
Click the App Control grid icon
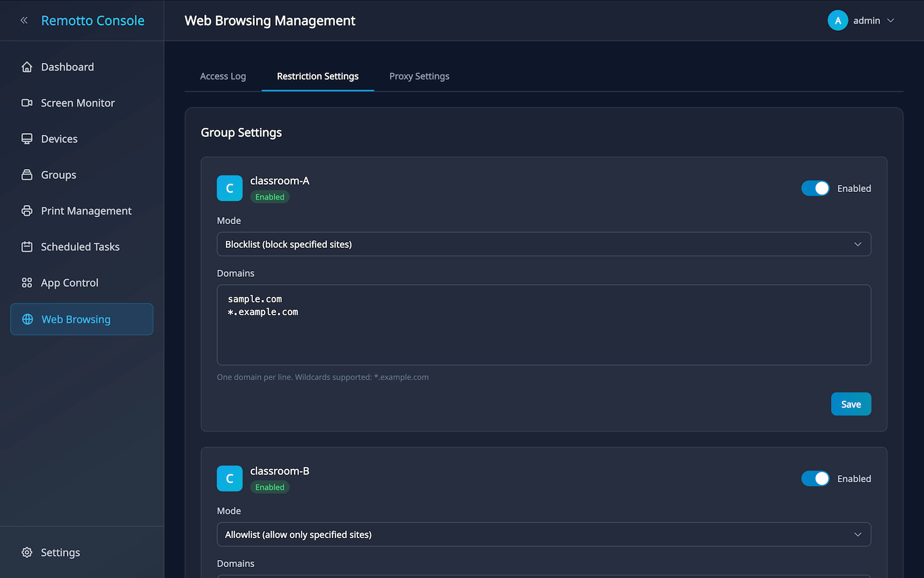(x=27, y=283)
